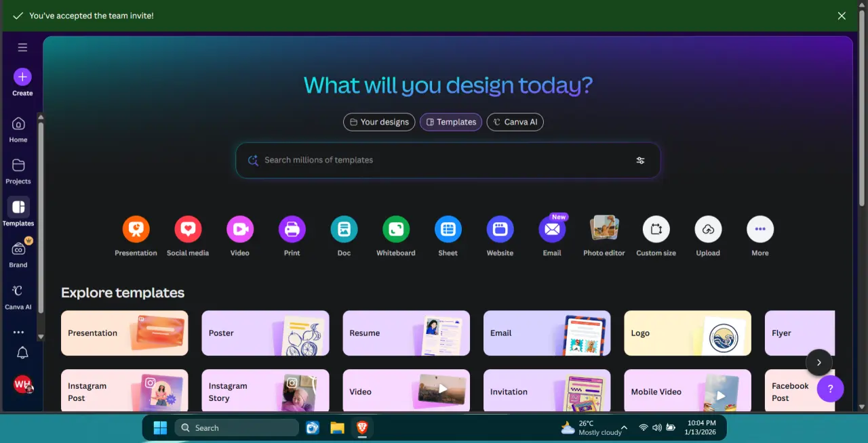The height and width of the screenshot is (443, 868).
Task: Open Logo template category card
Action: tap(688, 333)
